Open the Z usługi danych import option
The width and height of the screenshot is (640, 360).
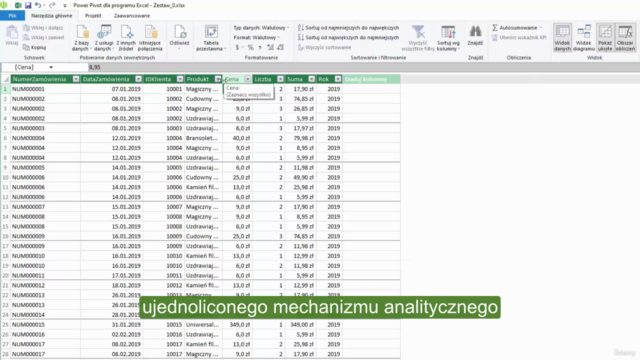pos(104,38)
